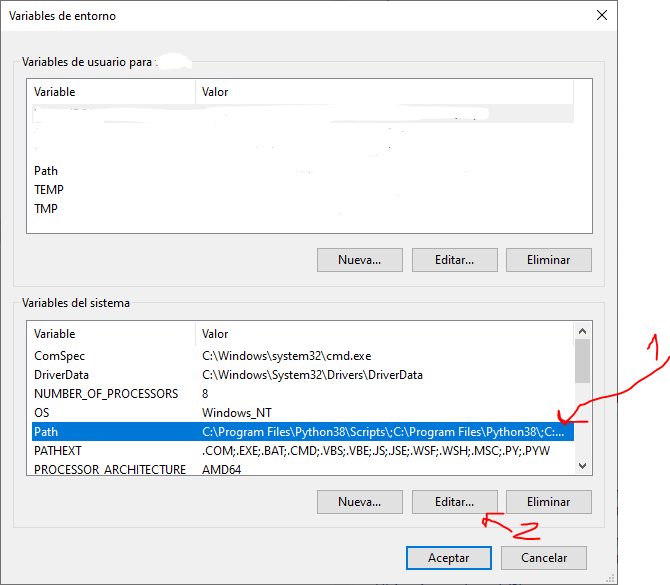Click Nueva... under system variables
The width and height of the screenshot is (670, 585).
[x=360, y=501]
